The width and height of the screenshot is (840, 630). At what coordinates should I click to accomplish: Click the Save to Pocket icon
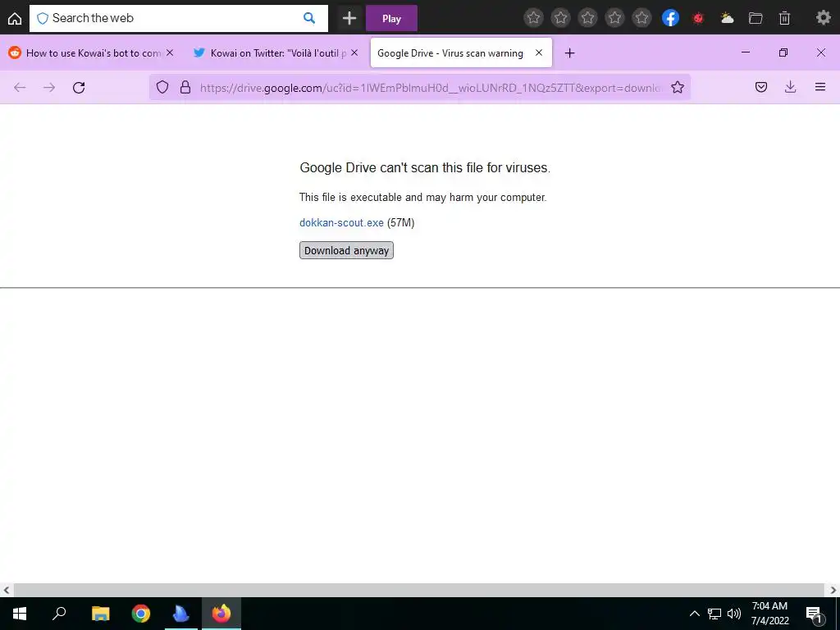coord(760,87)
